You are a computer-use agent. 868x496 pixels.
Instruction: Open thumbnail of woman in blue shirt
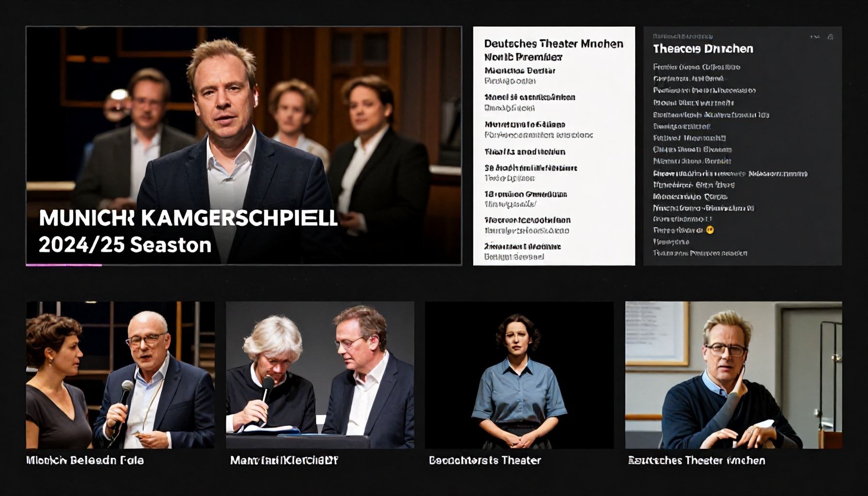click(519, 375)
